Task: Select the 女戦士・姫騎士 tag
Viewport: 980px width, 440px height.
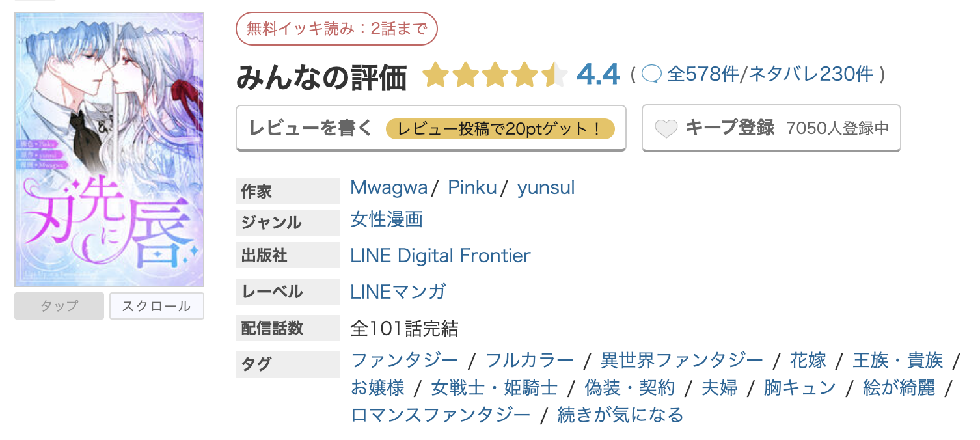Action: tap(495, 389)
